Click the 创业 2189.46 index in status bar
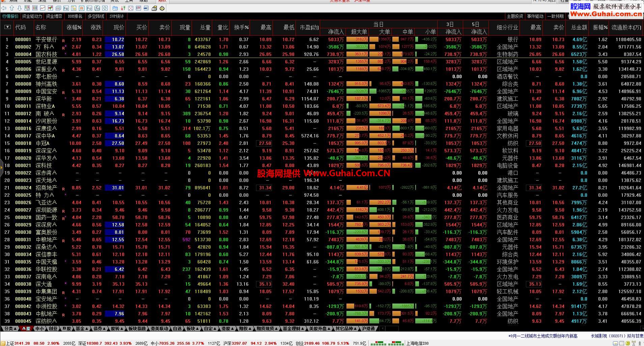Image resolution: width=644 pixels, height=346 pixels. 308,343
